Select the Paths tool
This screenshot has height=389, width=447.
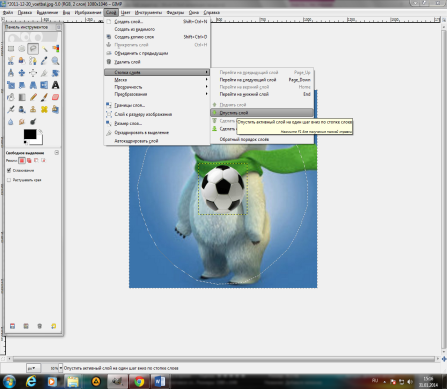[x=33, y=61]
